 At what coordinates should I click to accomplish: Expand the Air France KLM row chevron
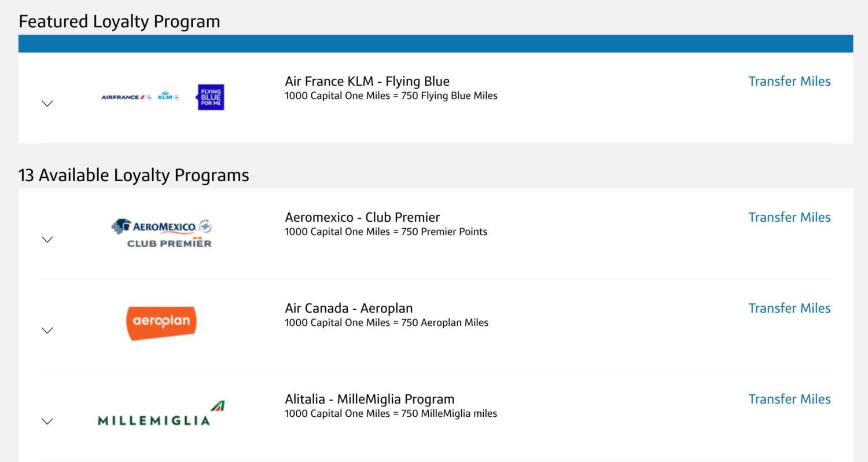click(47, 104)
